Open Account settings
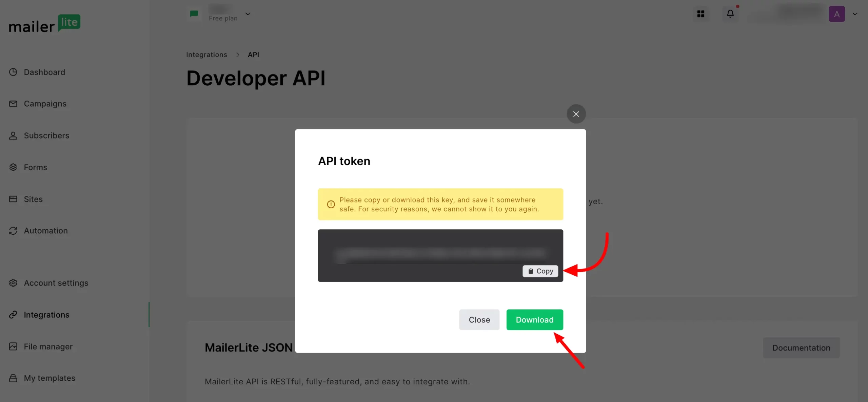Image resolution: width=868 pixels, height=402 pixels. [56, 283]
